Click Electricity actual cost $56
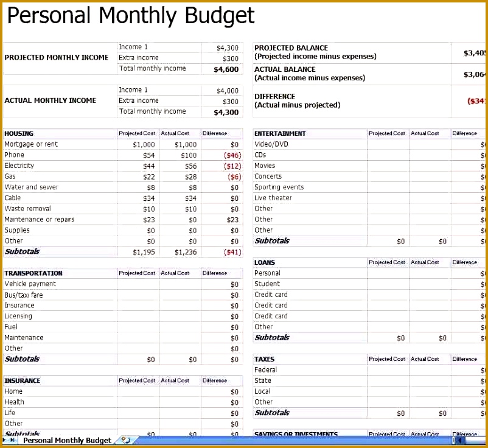 191,166
